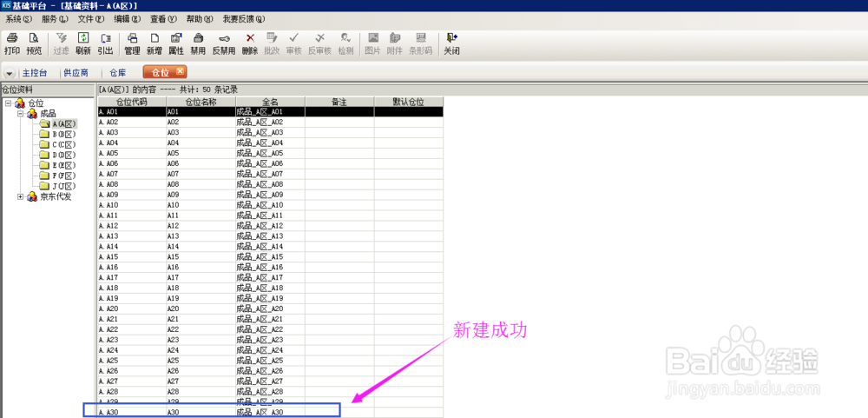Sort by 全名 column header
The image size is (868, 418).
(x=270, y=102)
